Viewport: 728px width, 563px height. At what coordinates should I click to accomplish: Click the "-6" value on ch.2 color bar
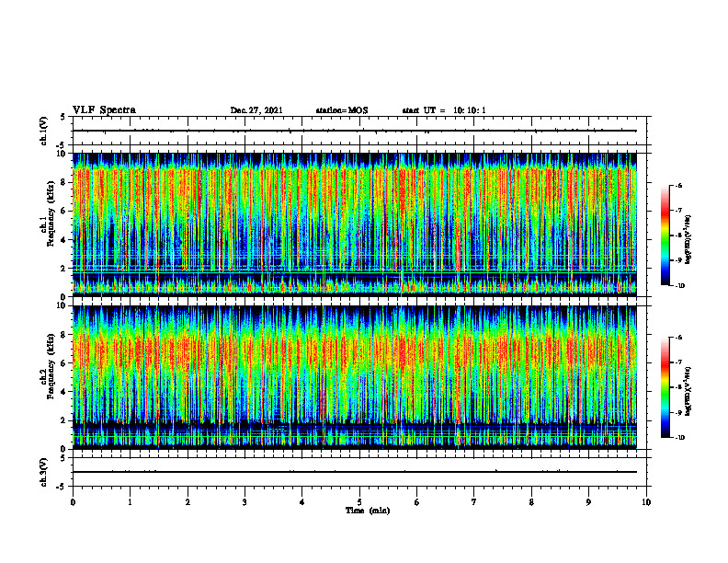coord(678,338)
